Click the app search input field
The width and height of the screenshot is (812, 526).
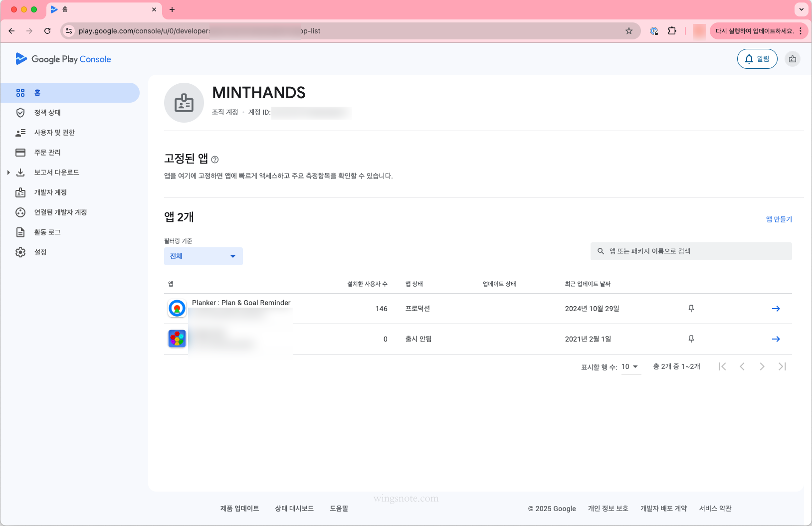pyautogui.click(x=691, y=251)
